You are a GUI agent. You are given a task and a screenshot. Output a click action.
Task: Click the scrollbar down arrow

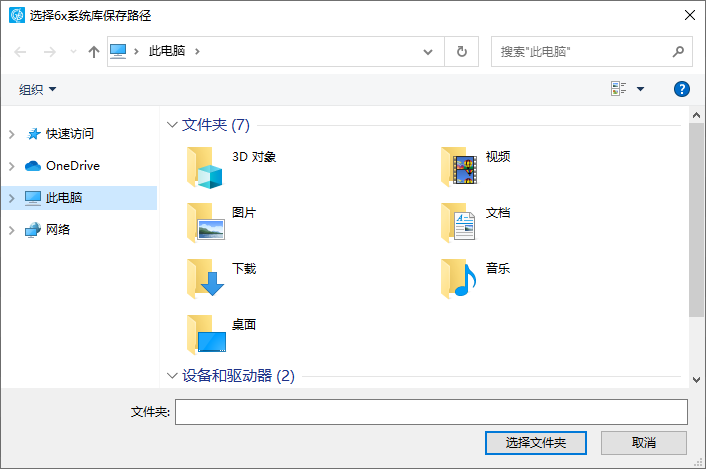pos(696,380)
